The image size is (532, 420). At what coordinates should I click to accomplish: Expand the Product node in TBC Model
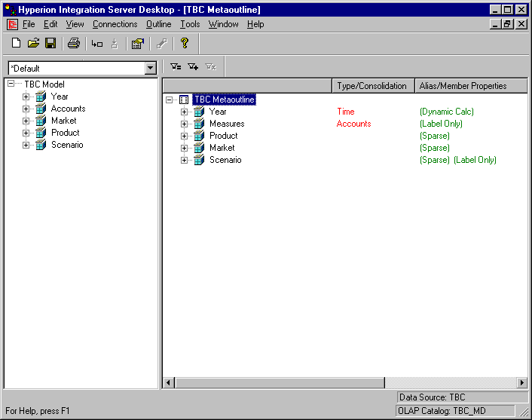26,133
